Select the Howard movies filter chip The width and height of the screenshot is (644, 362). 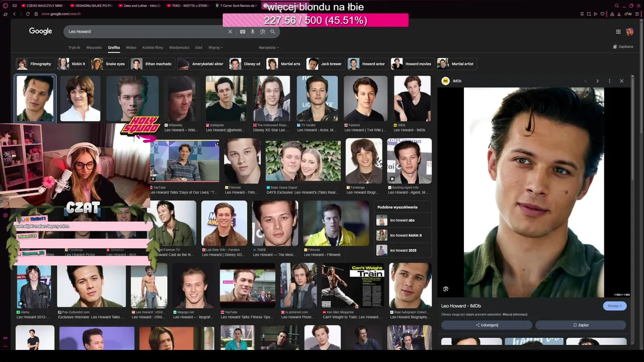coord(412,64)
